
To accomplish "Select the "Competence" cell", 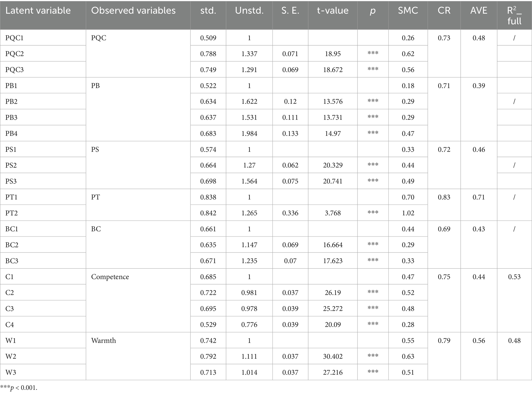I will coord(110,277).
